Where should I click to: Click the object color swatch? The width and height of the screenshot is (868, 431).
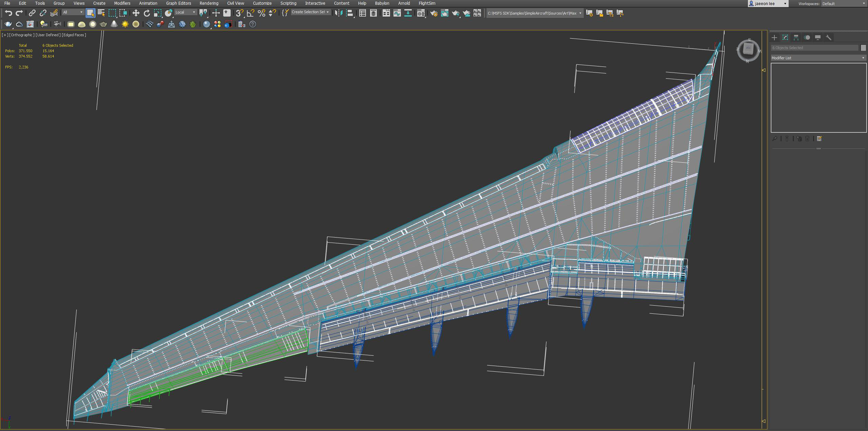tap(863, 48)
